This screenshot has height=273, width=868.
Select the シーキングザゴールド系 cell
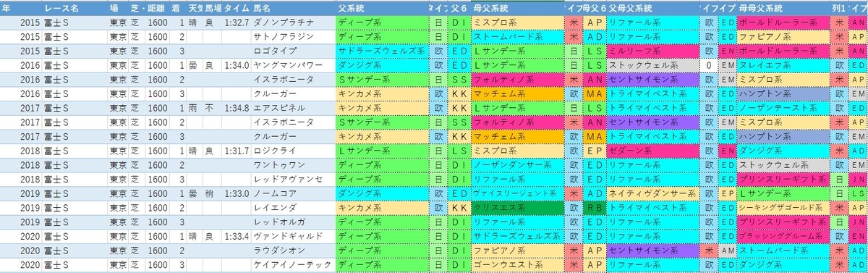(x=784, y=207)
